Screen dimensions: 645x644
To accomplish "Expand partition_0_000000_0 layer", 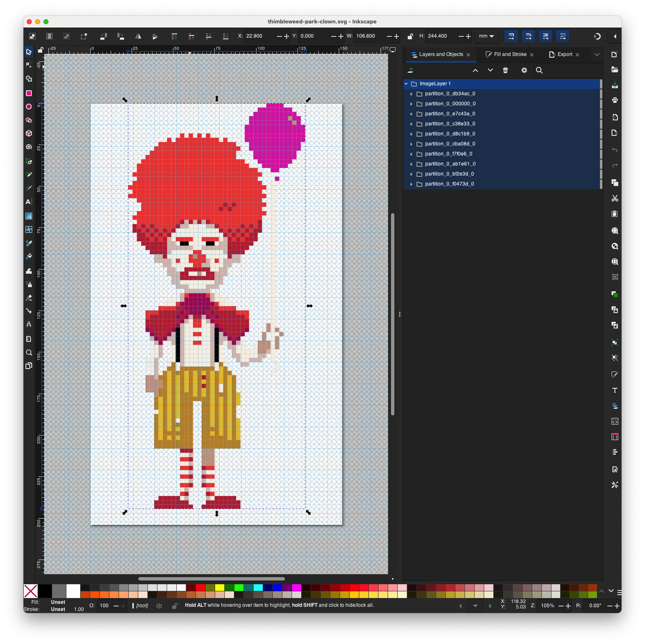I will point(411,104).
